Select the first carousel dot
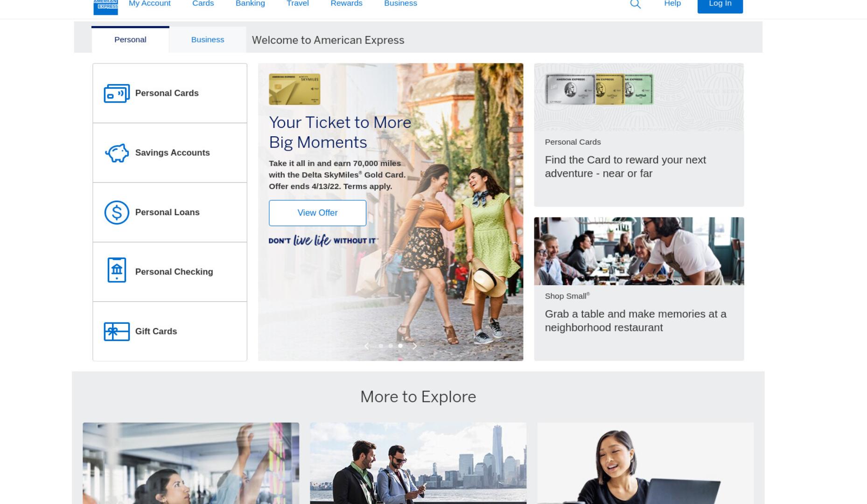The height and width of the screenshot is (504, 867). point(381,346)
